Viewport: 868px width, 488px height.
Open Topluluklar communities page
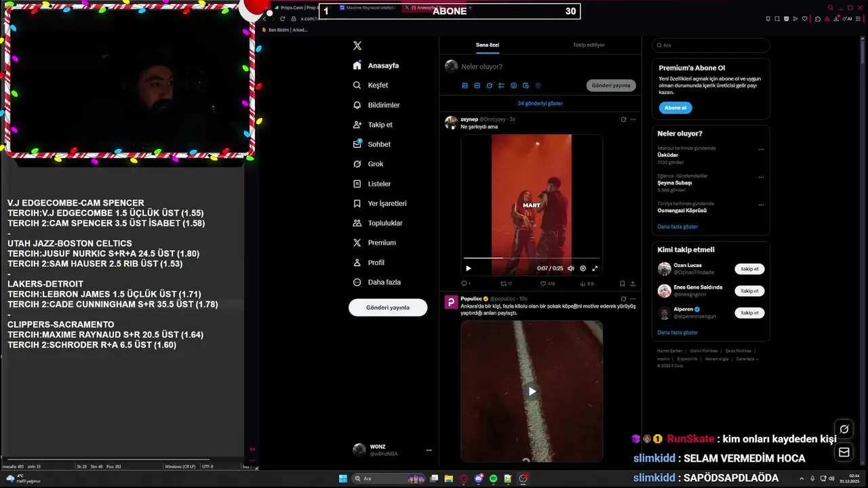point(378,223)
